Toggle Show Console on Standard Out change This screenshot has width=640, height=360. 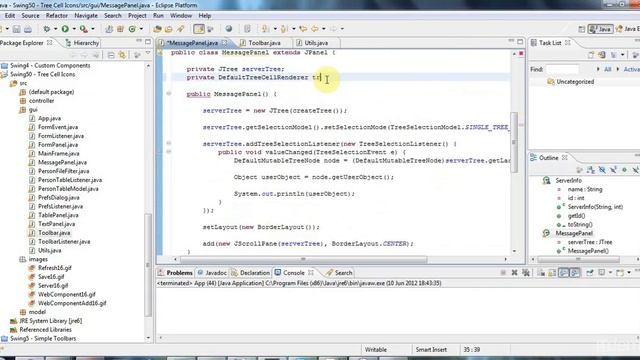click(564, 273)
